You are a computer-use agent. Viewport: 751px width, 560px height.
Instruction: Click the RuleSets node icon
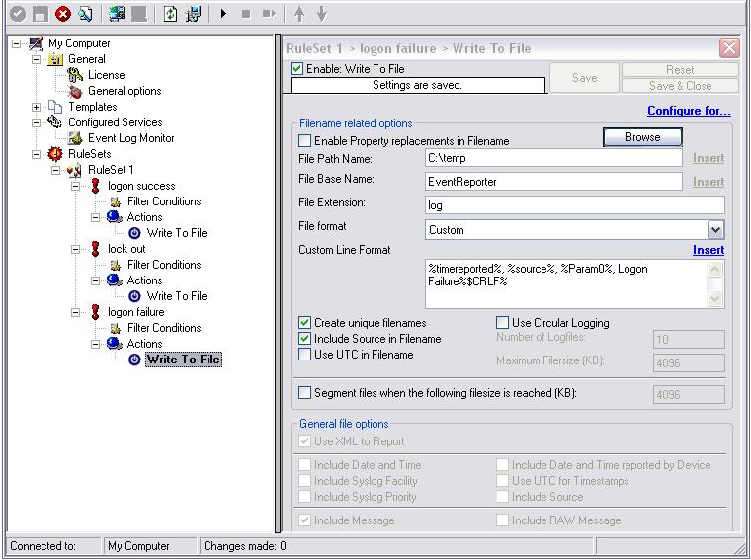[x=55, y=154]
